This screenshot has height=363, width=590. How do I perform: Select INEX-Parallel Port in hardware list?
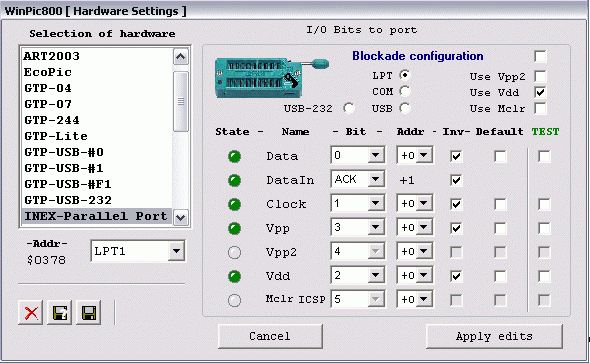coord(97,216)
